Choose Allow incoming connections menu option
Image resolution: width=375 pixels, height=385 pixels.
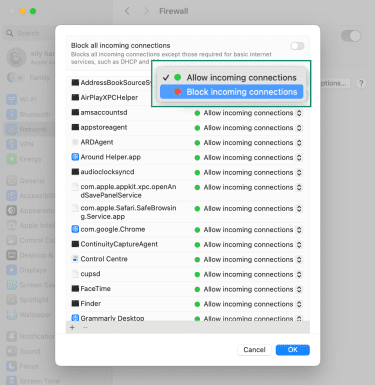[231, 78]
